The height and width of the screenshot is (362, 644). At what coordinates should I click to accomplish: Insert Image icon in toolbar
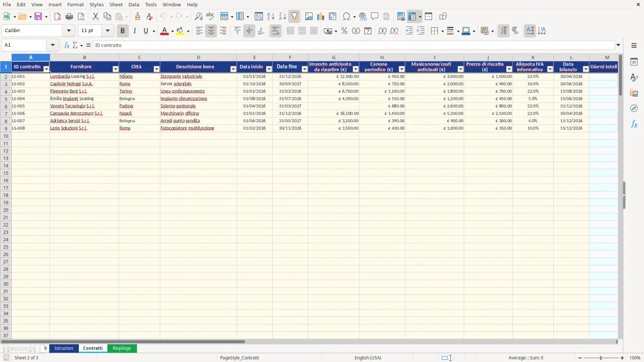point(309,17)
